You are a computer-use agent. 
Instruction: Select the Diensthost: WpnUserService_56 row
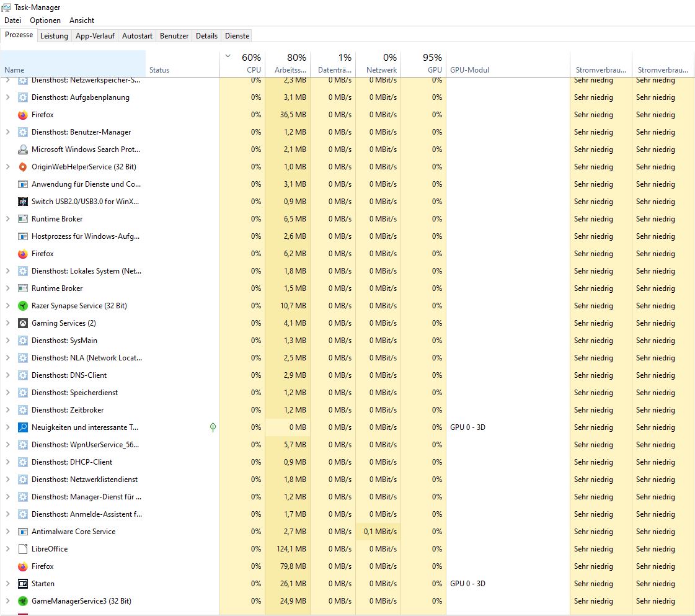click(347, 445)
